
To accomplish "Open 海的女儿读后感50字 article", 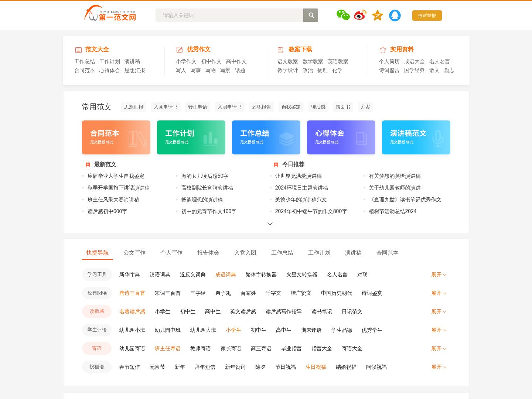I will [x=205, y=176].
